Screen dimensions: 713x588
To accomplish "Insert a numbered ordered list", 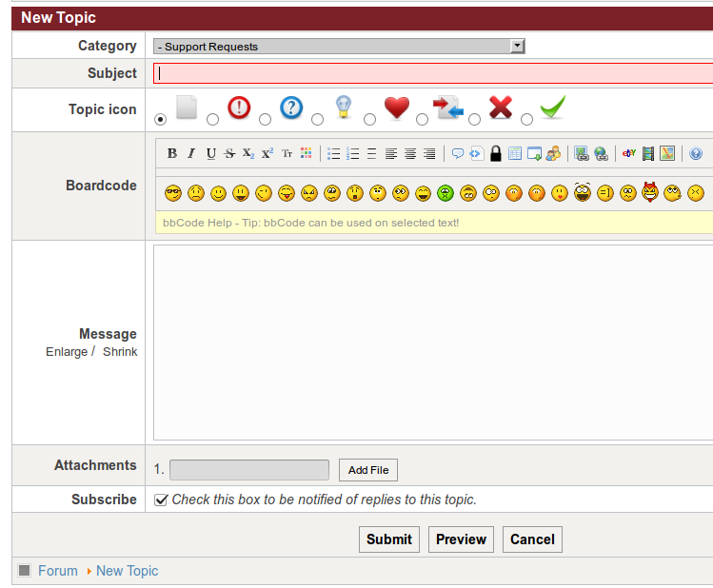I will 353,153.
